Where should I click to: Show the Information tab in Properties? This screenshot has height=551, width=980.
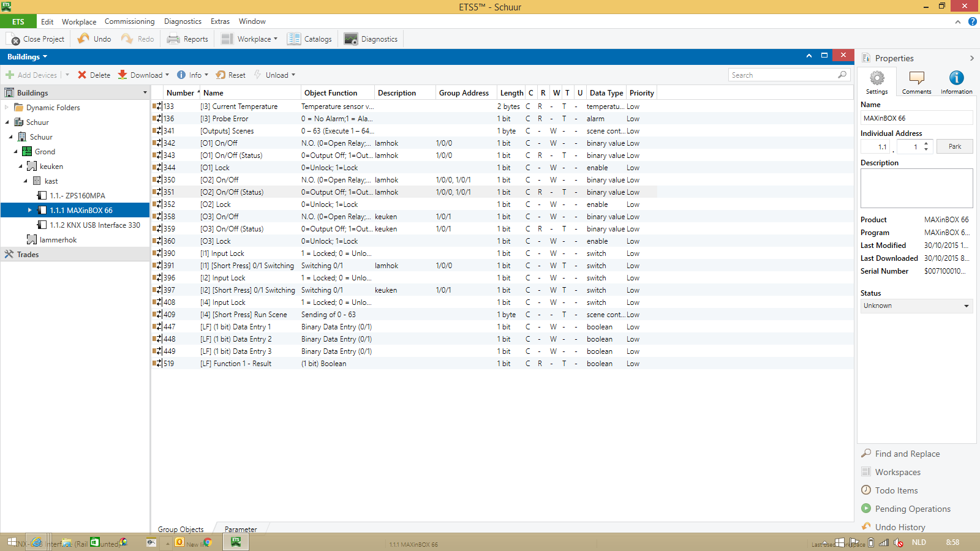click(x=956, y=82)
